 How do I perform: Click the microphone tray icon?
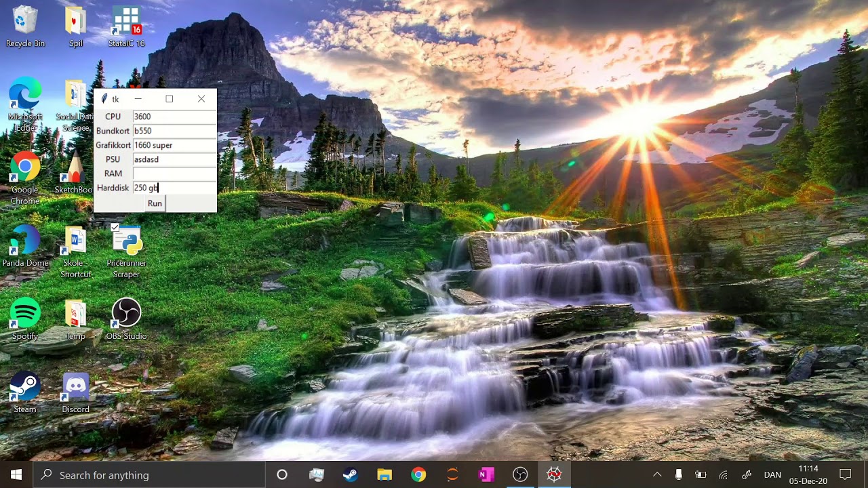[x=678, y=474]
